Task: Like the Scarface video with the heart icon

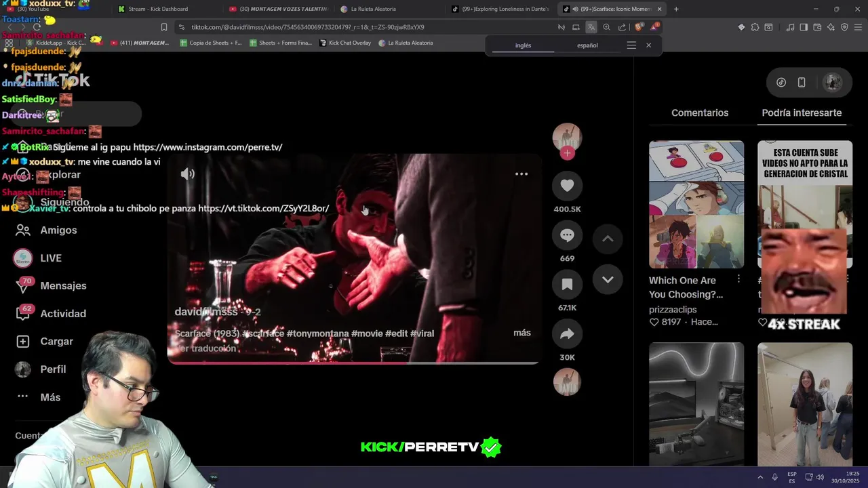Action: point(567,185)
